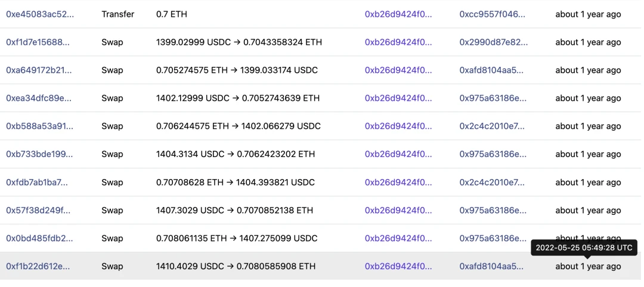Open sender address in the 0.7 ETH Transfer row
This screenshot has height=287, width=644.
[398, 14]
